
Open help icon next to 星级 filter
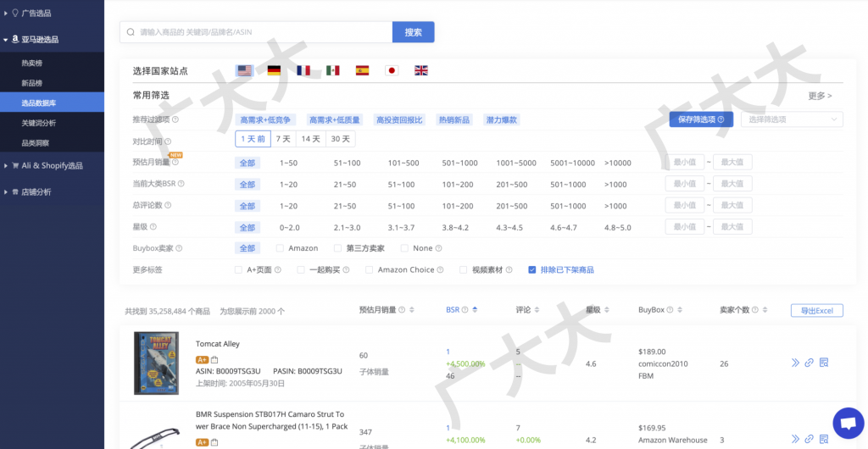(153, 227)
